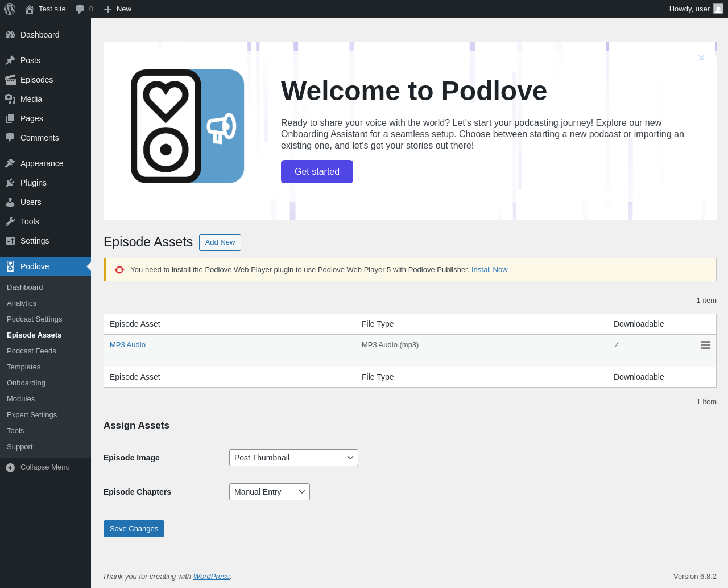Click the Assign Assets heading
Viewport: 728px width, 588px height.
point(136,426)
